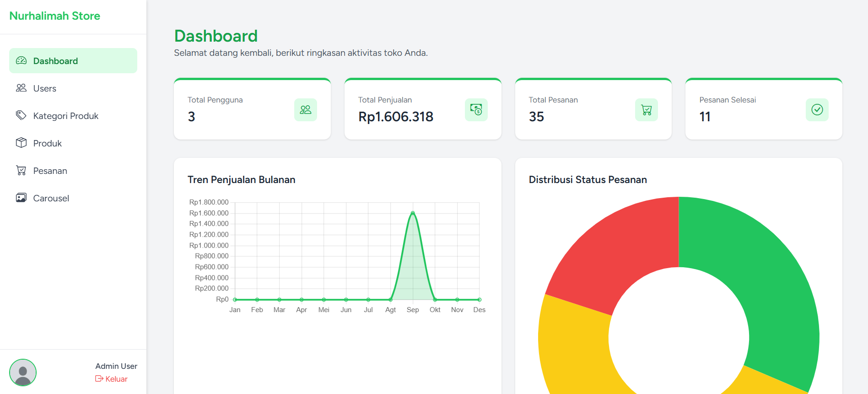Click the Keluar logout link
Viewport: 868px width, 394px height.
tap(112, 379)
